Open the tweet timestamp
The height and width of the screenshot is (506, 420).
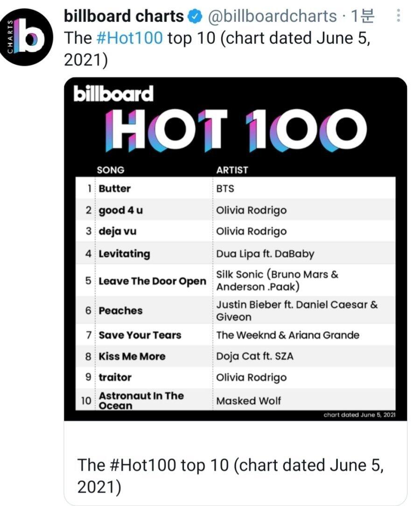pyautogui.click(x=363, y=17)
